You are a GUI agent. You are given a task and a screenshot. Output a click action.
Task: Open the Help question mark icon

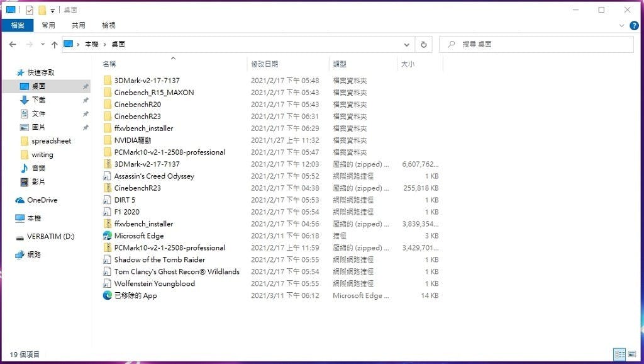634,25
